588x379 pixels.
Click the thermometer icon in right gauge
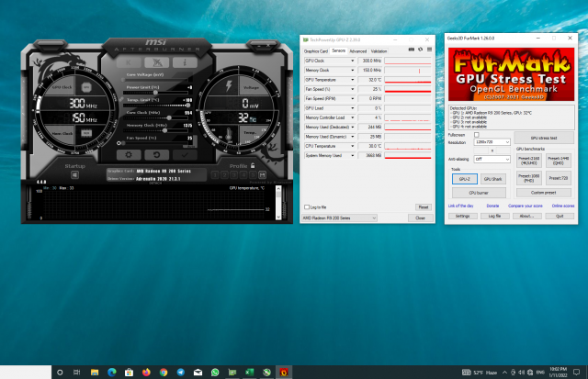[229, 135]
